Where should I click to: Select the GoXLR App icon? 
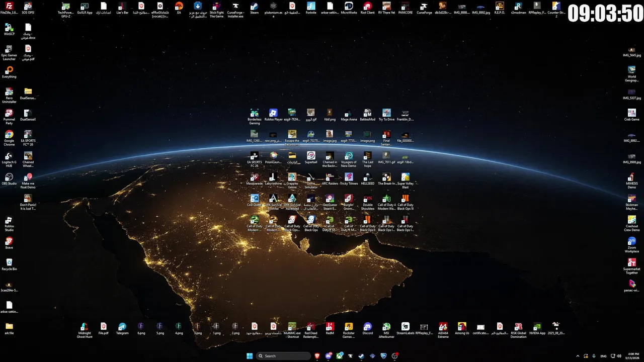click(85, 8)
